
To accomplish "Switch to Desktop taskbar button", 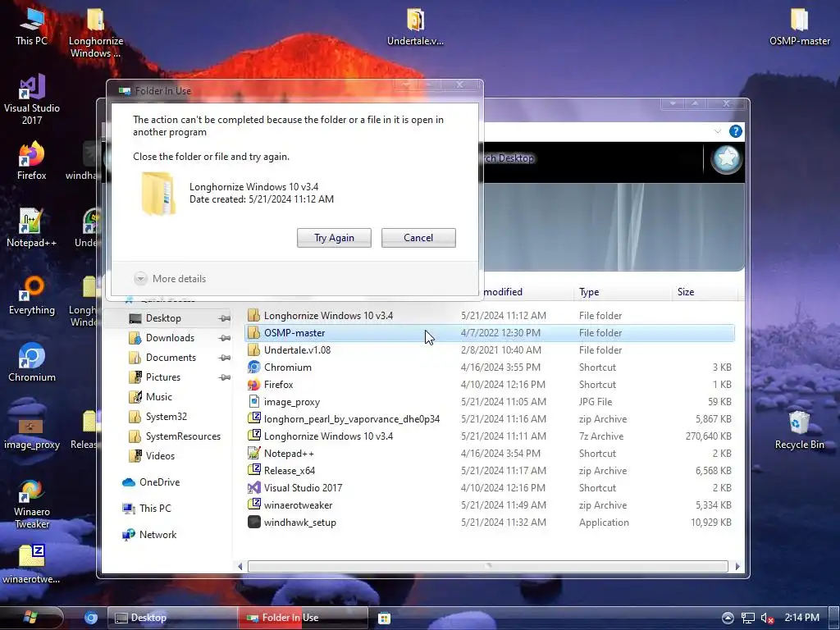I will pyautogui.click(x=172, y=618).
